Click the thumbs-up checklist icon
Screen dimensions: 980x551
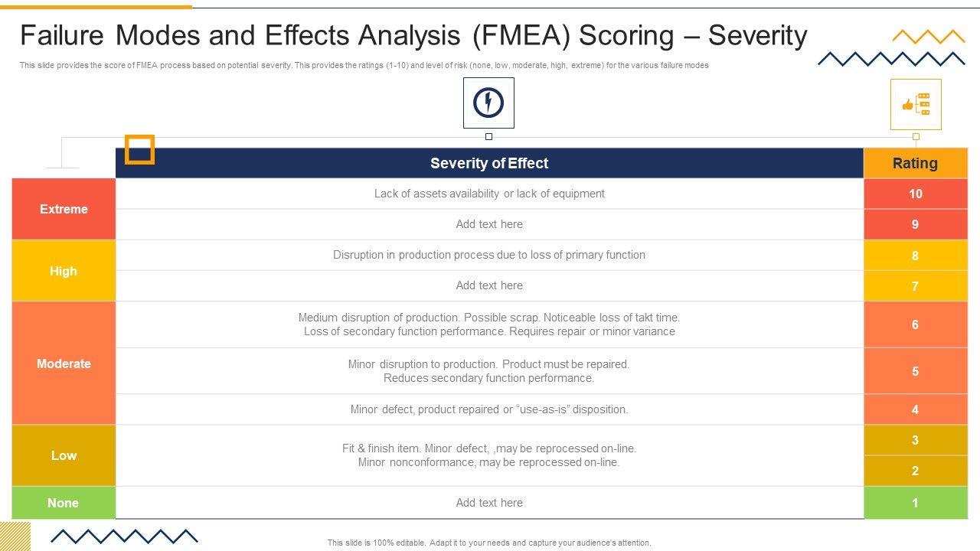(916, 105)
